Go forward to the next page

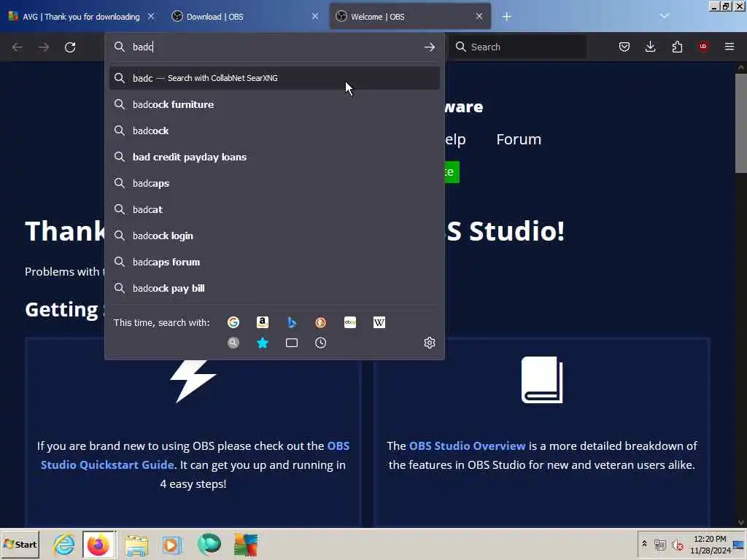(x=43, y=47)
